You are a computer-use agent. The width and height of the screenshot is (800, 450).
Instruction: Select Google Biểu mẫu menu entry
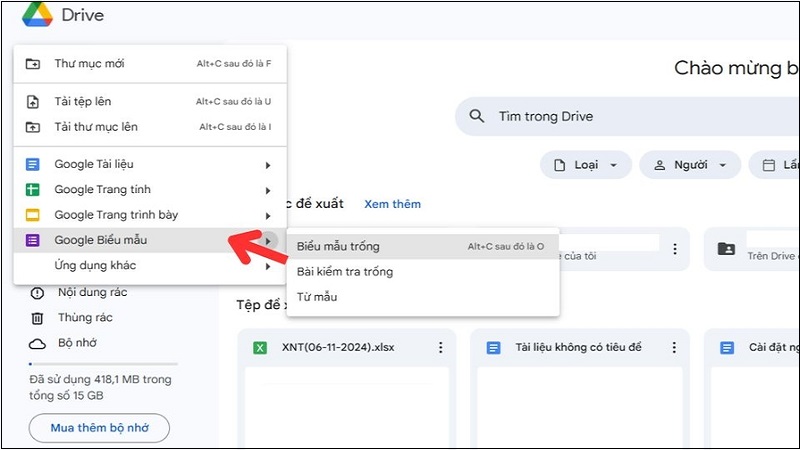pyautogui.click(x=150, y=240)
